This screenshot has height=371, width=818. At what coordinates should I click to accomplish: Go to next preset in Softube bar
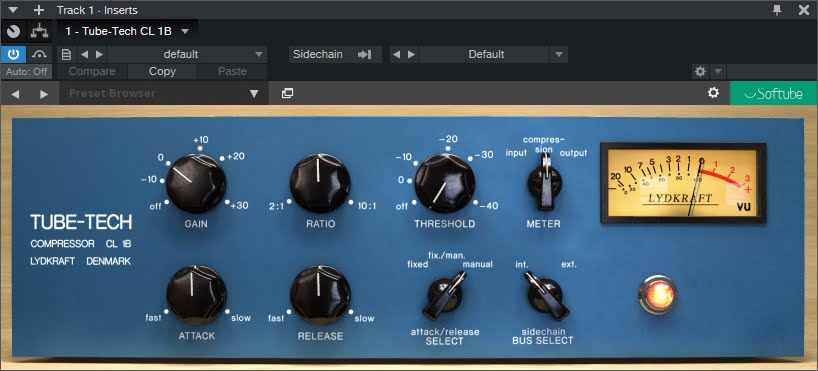coord(44,94)
